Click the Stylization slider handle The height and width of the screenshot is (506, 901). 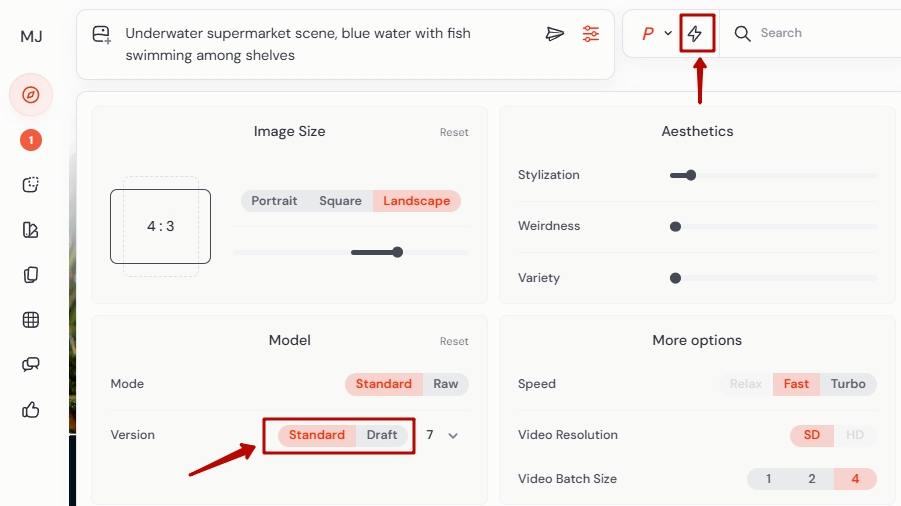pos(690,175)
